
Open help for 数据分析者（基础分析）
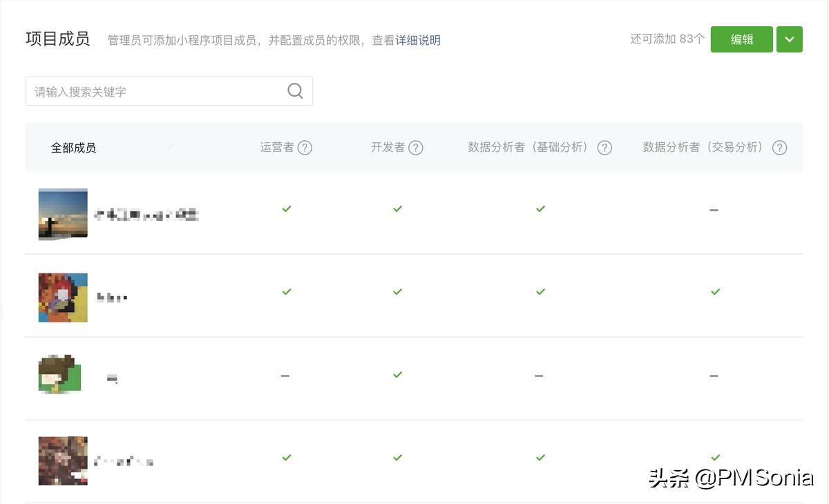click(x=604, y=148)
